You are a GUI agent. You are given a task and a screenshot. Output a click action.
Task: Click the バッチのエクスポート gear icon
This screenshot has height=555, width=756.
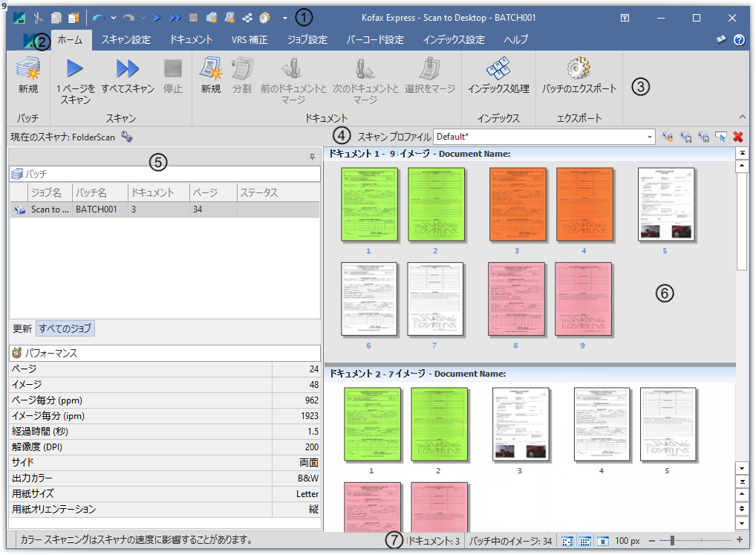pos(579,68)
